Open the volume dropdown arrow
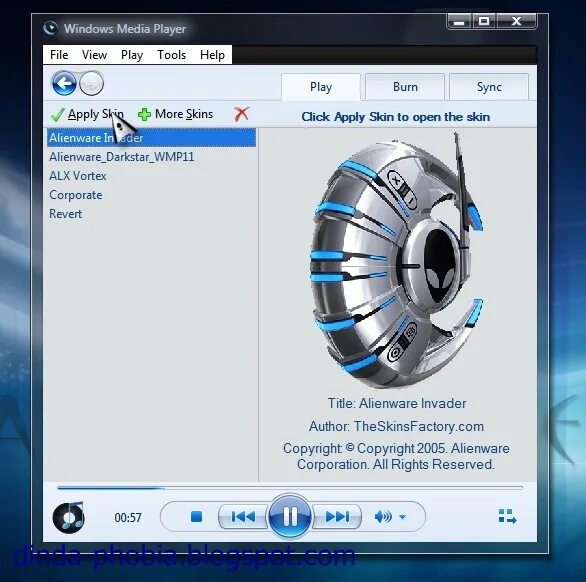Image resolution: width=586 pixels, height=582 pixels. click(403, 517)
